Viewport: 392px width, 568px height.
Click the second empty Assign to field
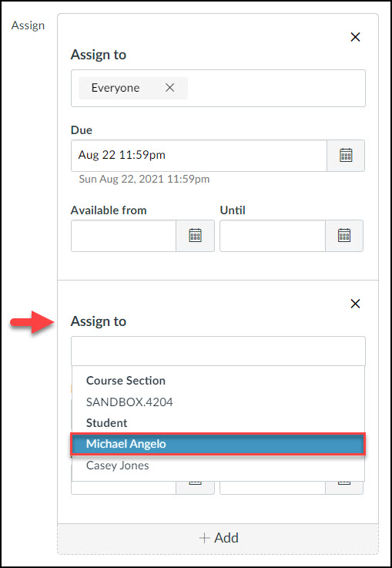(218, 351)
